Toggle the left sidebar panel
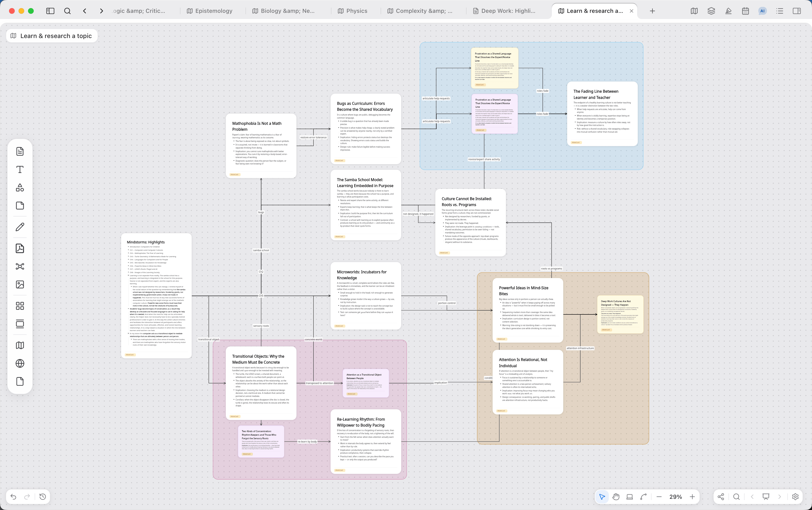Image resolution: width=812 pixels, height=510 pixels. 50,11
